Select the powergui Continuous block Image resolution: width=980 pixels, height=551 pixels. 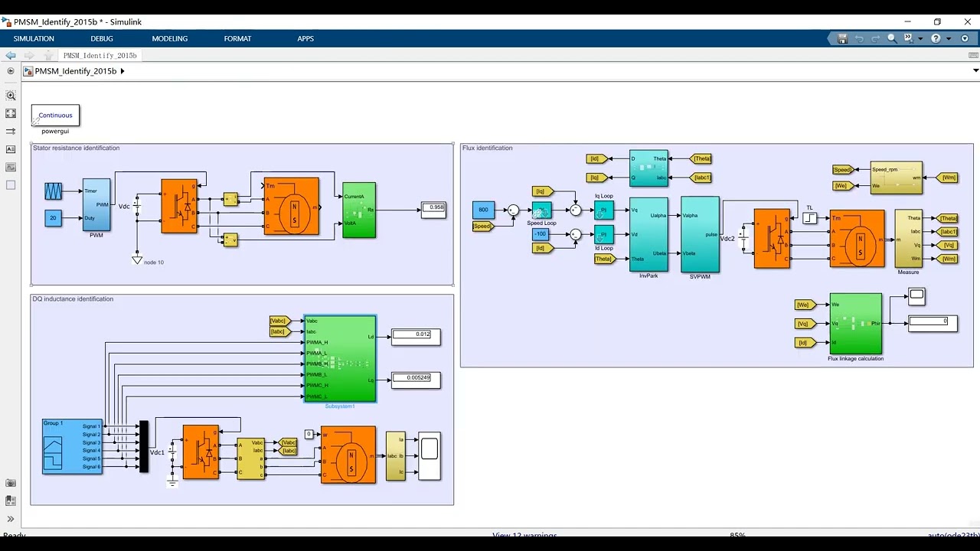pyautogui.click(x=55, y=116)
